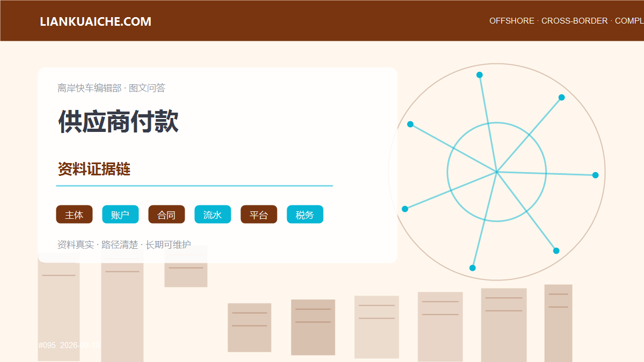The image size is (644, 362).
Task: Click the center hub of the radial diagram
Action: click(x=496, y=172)
